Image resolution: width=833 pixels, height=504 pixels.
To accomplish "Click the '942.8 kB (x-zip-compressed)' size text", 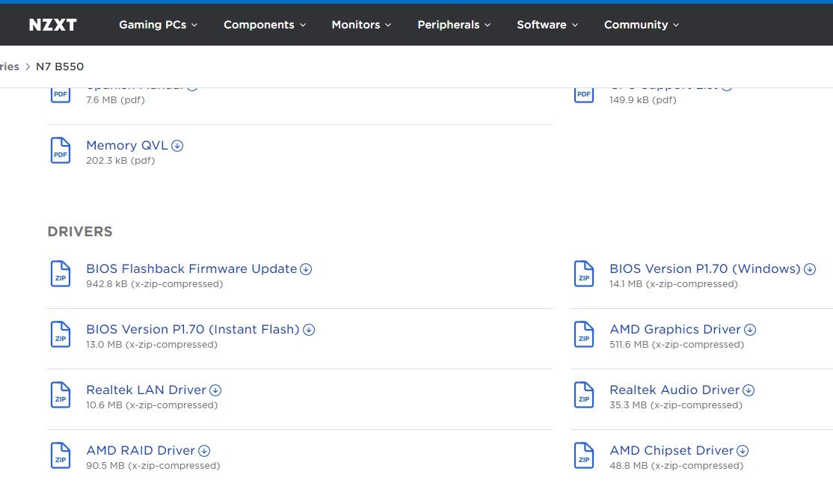I will pos(155,284).
